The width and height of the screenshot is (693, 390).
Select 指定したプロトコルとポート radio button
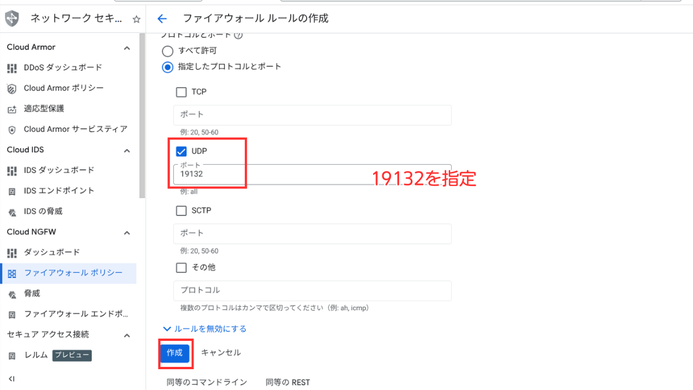(x=168, y=67)
